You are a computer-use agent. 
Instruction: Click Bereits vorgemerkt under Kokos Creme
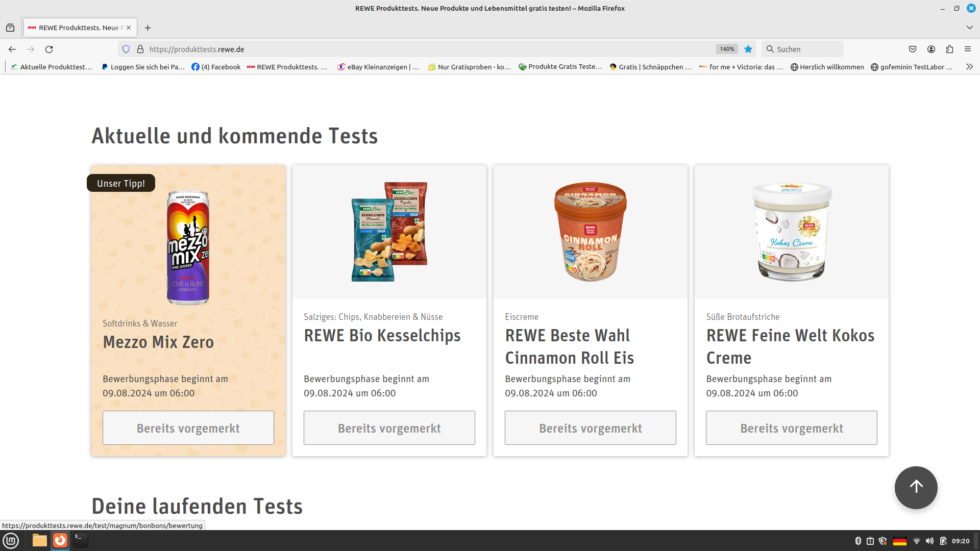click(x=792, y=428)
